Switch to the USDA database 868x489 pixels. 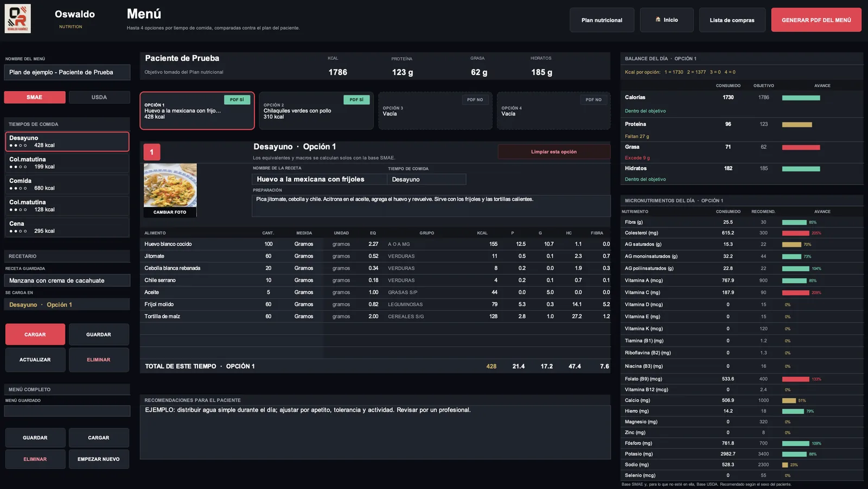coord(99,97)
